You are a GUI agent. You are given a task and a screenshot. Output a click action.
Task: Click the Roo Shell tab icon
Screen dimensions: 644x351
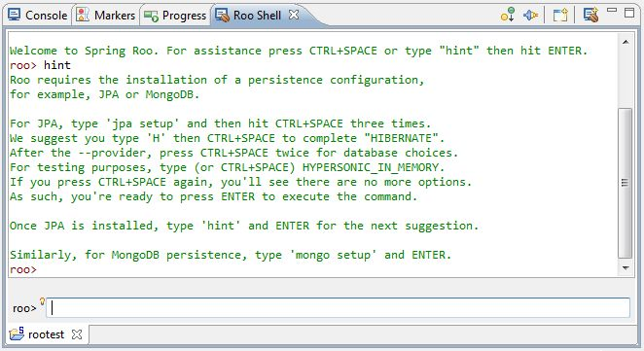(x=222, y=16)
